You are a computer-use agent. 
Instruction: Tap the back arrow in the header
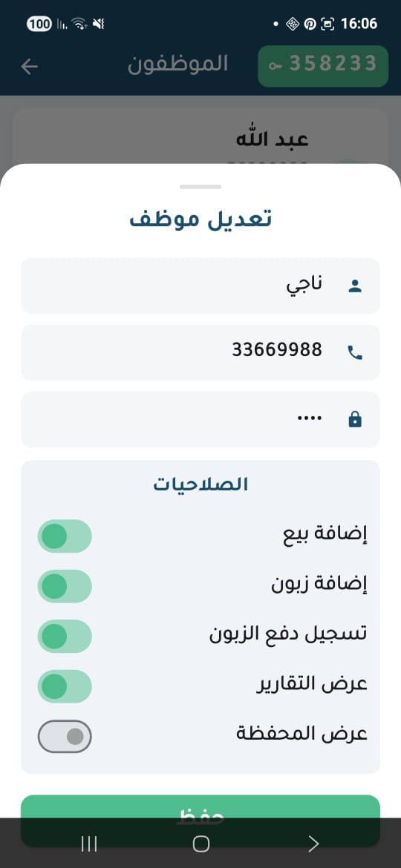[30, 67]
